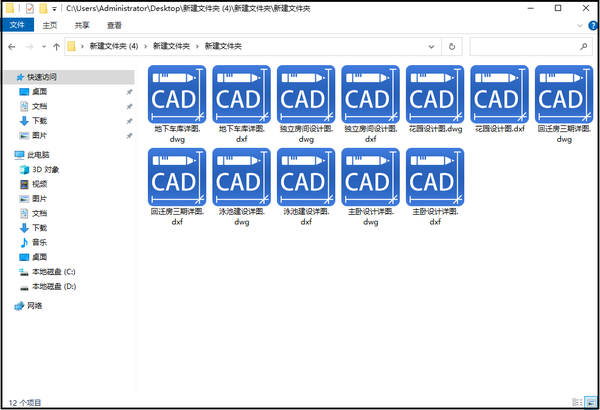This screenshot has height=410, width=600.
Task: Open 图片 under 此电脑 in sidebar
Action: [39, 199]
